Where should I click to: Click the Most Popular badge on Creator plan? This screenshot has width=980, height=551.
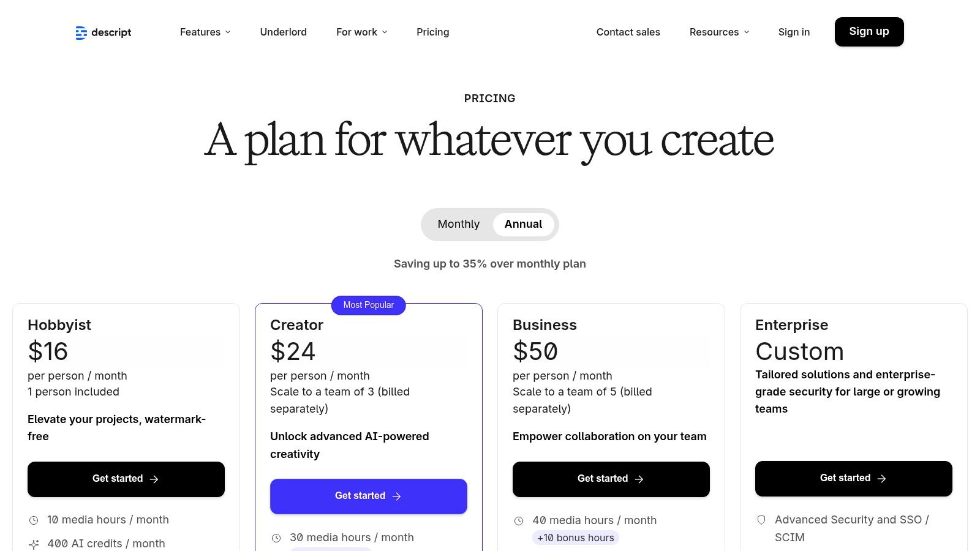368,305
